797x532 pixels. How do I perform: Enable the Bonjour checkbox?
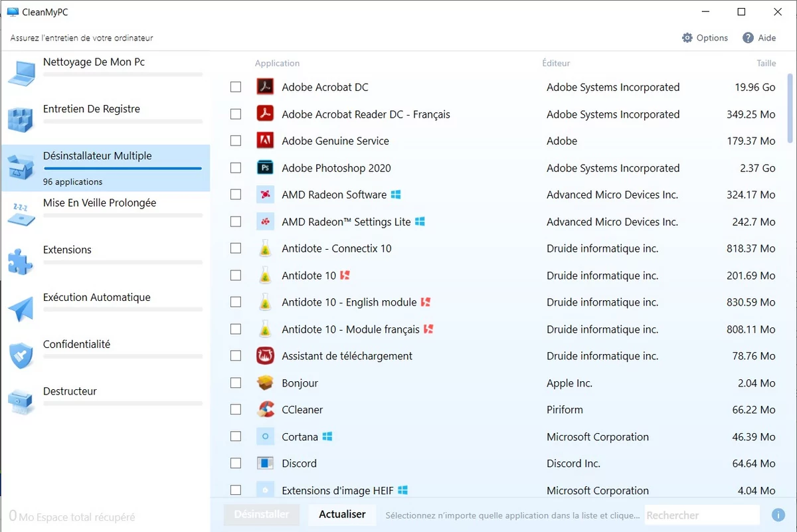point(236,383)
